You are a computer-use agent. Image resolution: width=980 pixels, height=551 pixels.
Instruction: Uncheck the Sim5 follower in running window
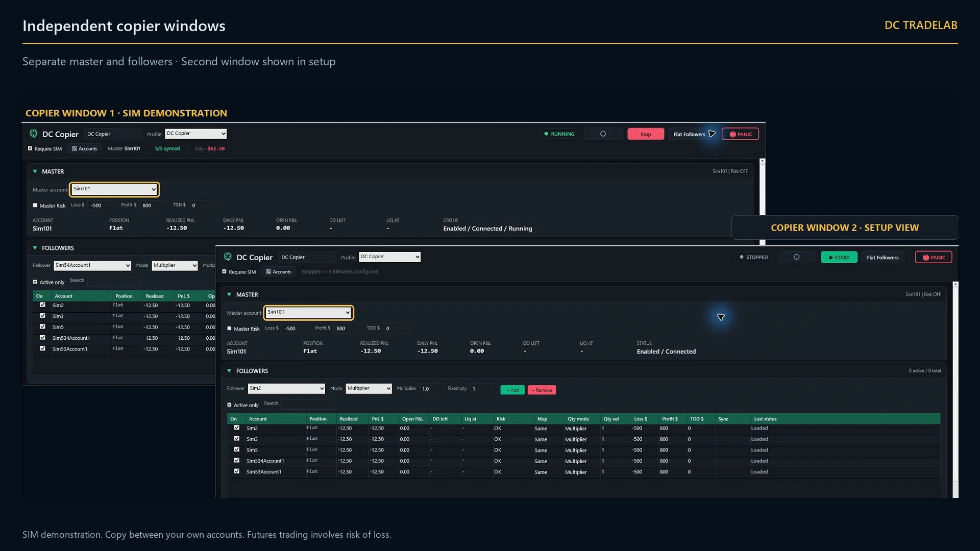(x=42, y=327)
